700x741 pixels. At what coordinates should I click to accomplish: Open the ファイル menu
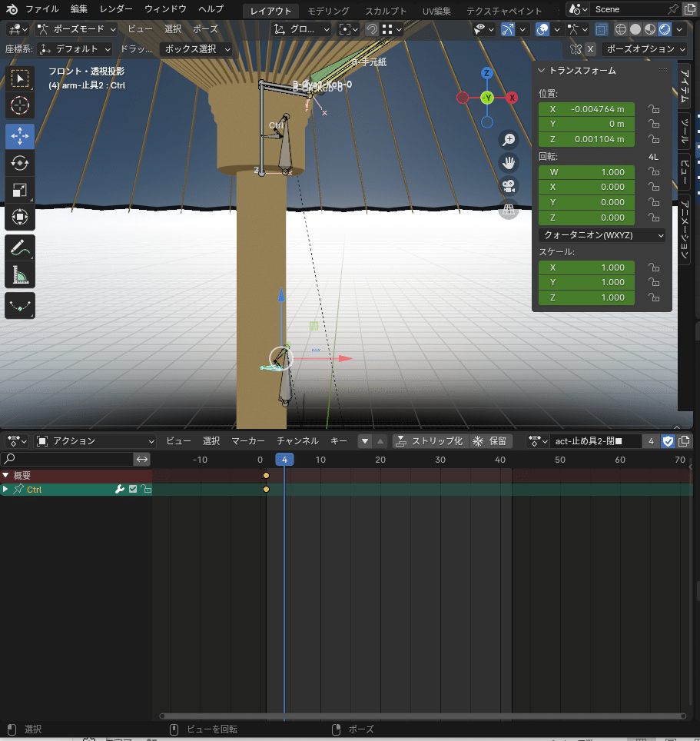click(42, 9)
